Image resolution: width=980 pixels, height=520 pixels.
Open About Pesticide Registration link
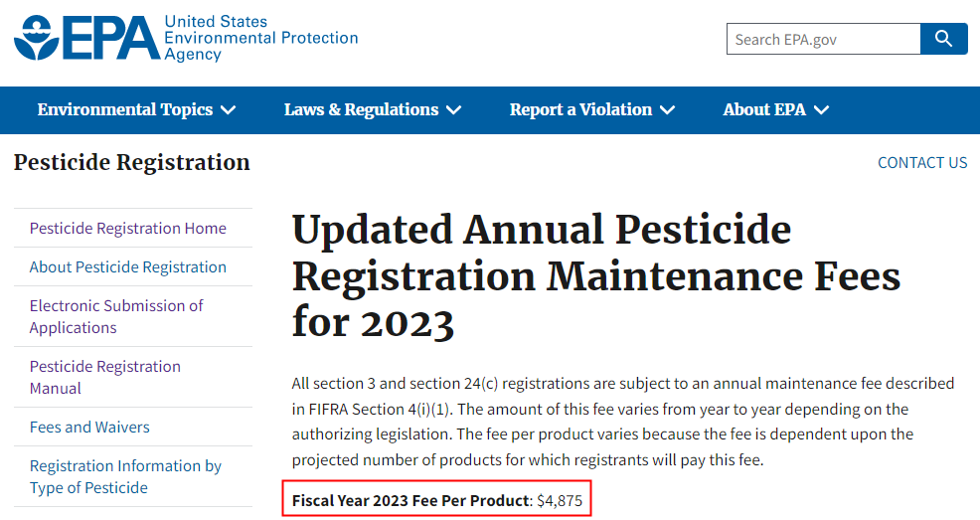[x=127, y=266]
